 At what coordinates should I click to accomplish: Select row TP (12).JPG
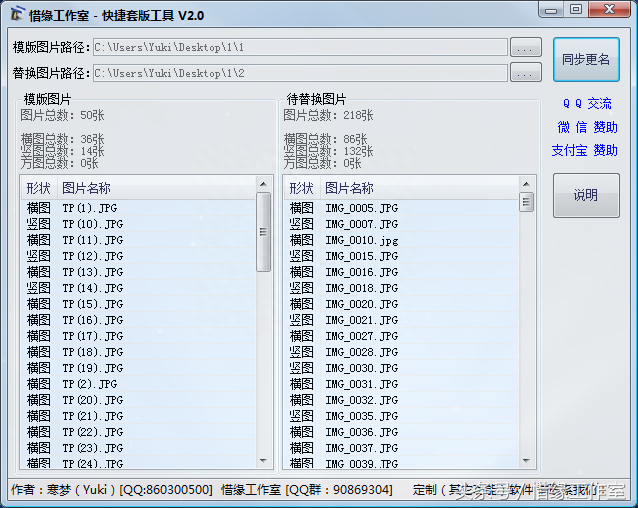pyautogui.click(x=138, y=256)
